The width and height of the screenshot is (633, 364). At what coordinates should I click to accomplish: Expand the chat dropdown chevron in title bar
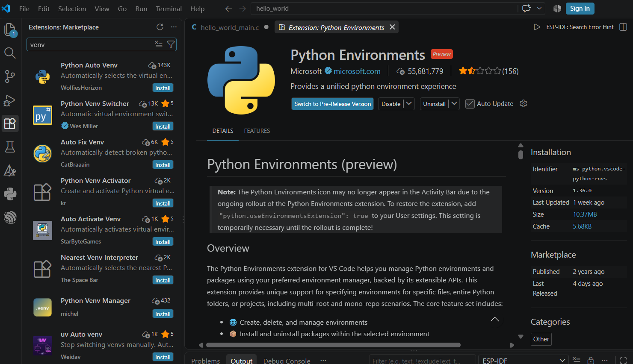click(539, 8)
